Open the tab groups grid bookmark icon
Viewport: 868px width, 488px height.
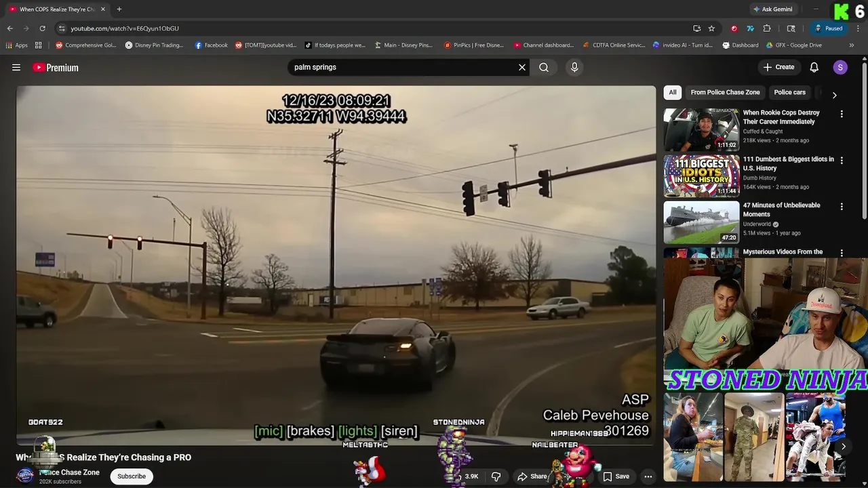coord(39,45)
